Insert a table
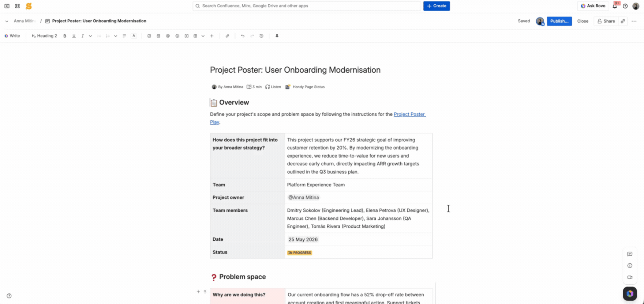Viewport: 644px width, 304px height. pos(195,36)
